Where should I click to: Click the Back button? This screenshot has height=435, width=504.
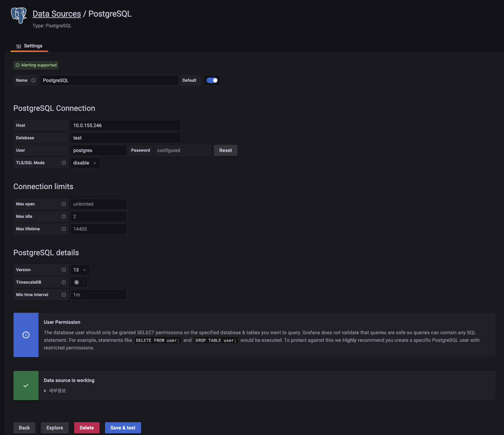click(x=24, y=428)
